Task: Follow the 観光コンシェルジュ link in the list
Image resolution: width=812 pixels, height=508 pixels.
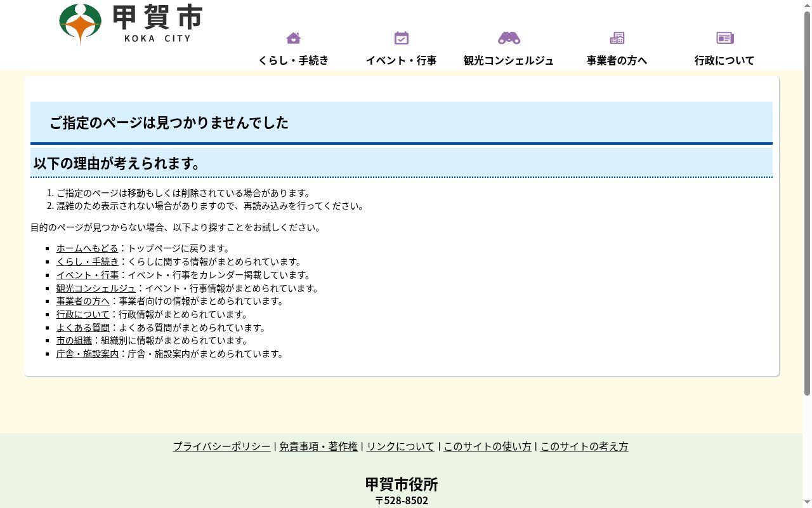Action: pos(96,288)
